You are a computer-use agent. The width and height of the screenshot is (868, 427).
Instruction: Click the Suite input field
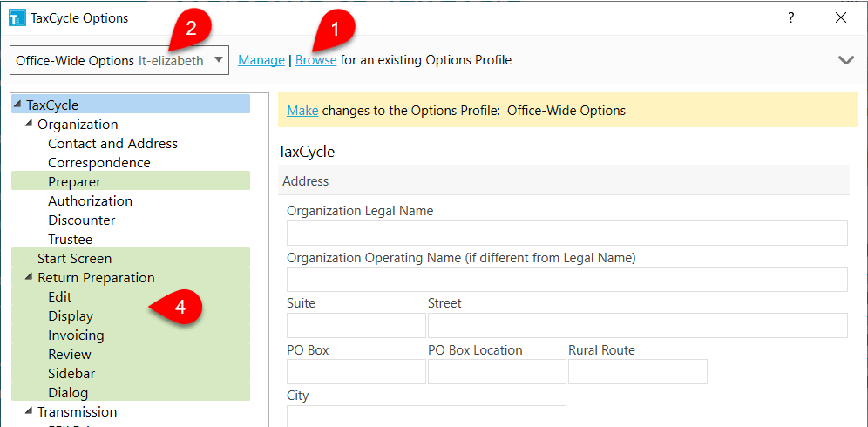click(x=356, y=325)
